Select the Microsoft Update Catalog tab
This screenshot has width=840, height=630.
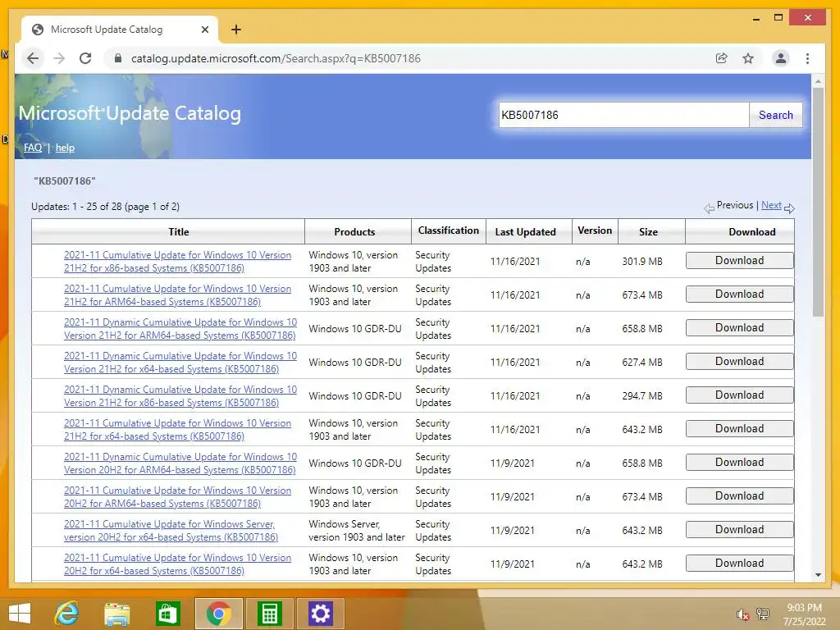120,30
